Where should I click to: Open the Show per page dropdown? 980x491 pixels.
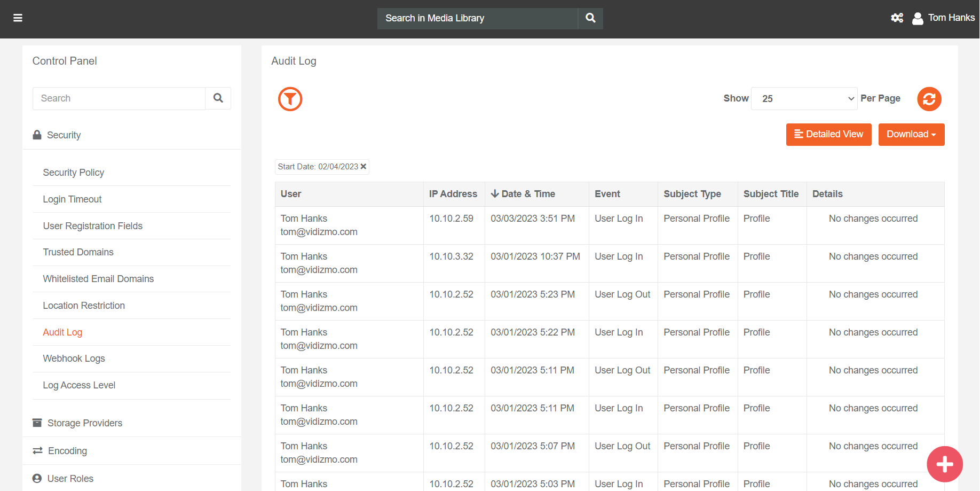pyautogui.click(x=803, y=99)
